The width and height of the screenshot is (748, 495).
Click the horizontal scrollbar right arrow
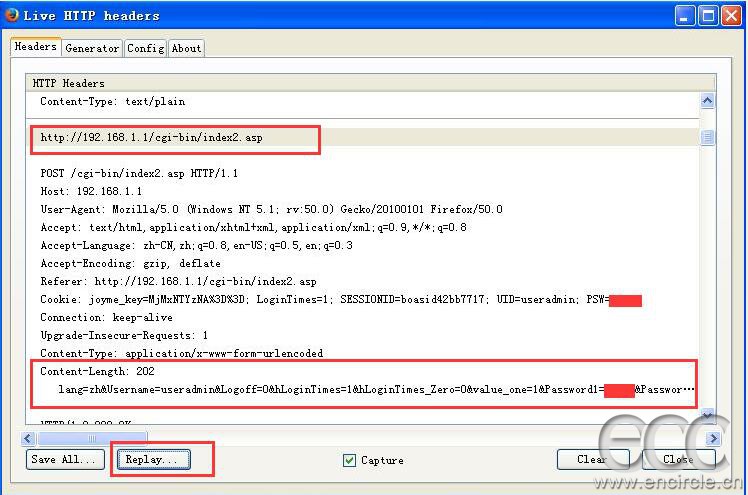click(x=712, y=438)
